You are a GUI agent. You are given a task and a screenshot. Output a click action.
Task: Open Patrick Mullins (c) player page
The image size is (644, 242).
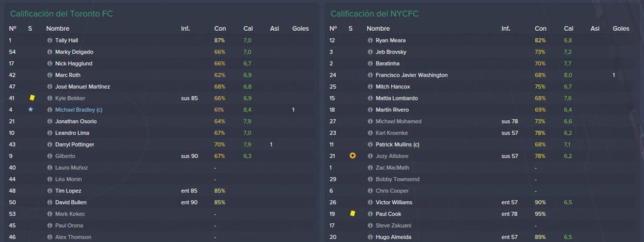[397, 145]
